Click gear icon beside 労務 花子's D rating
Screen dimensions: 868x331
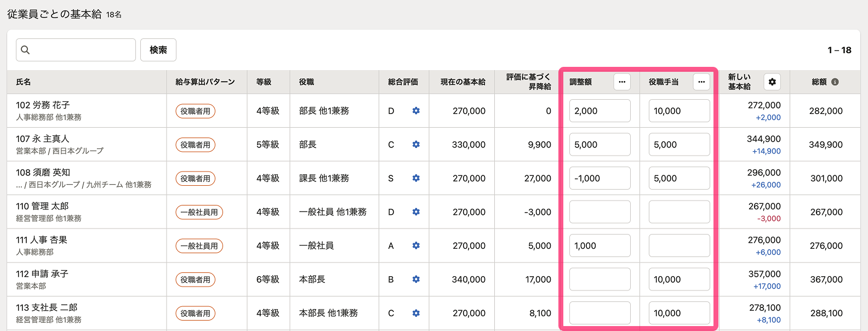tap(416, 111)
